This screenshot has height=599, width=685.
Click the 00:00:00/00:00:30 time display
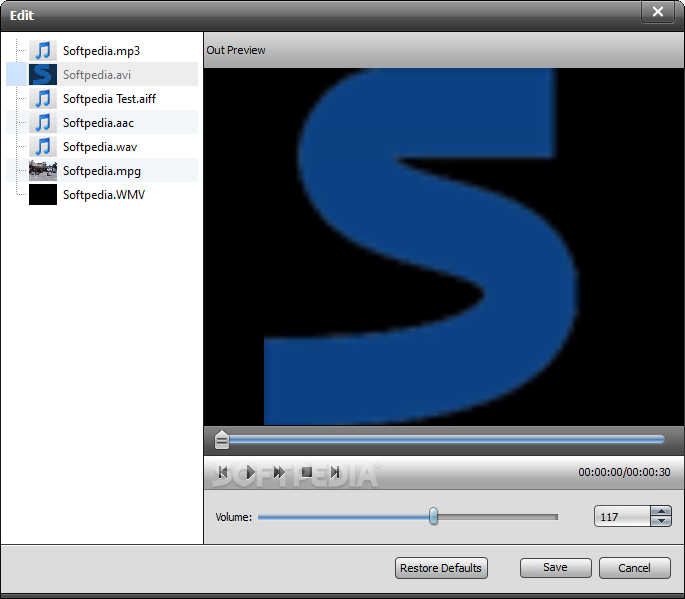624,472
